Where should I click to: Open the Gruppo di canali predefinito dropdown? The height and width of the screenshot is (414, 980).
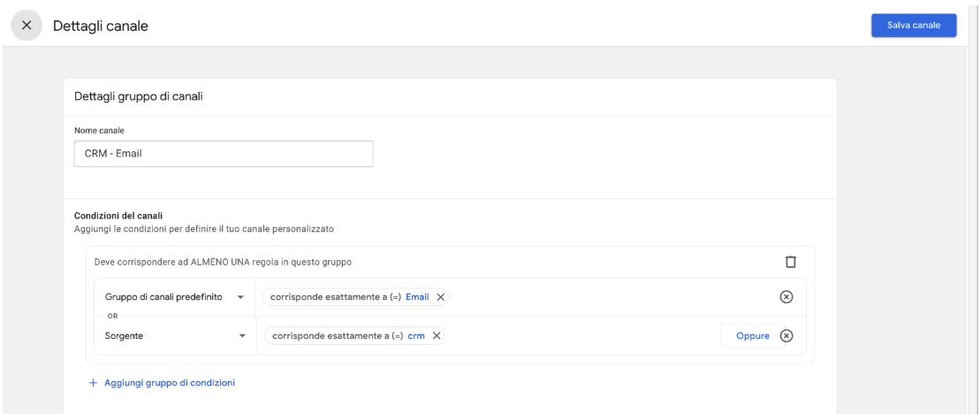click(174, 297)
